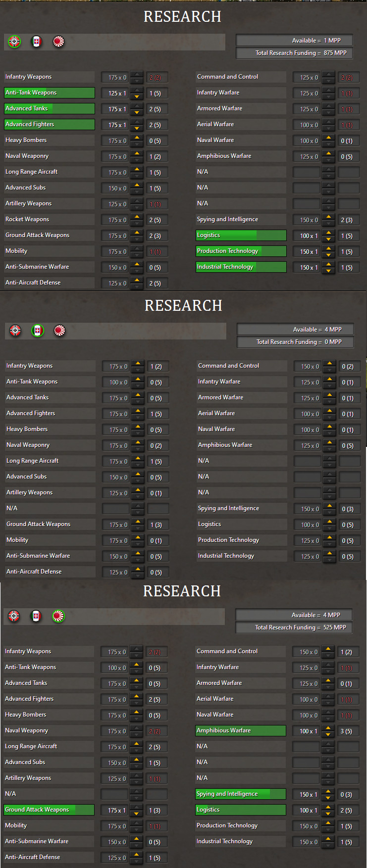Increase Anti-Aircraft Defense funding in the 525 MPP panel
This screenshot has height=868, width=367.
click(137, 855)
